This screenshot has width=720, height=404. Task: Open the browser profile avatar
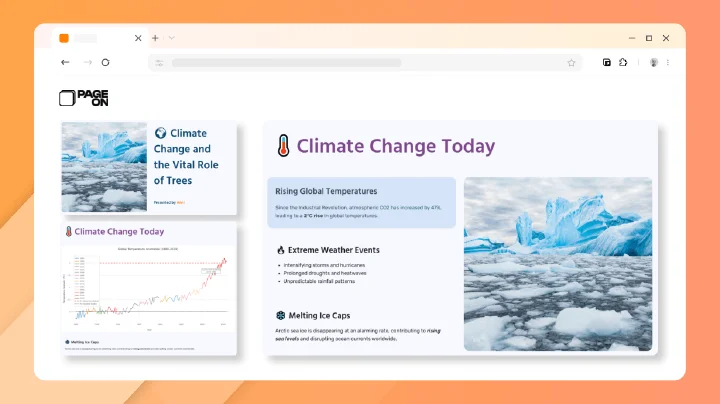click(x=654, y=62)
